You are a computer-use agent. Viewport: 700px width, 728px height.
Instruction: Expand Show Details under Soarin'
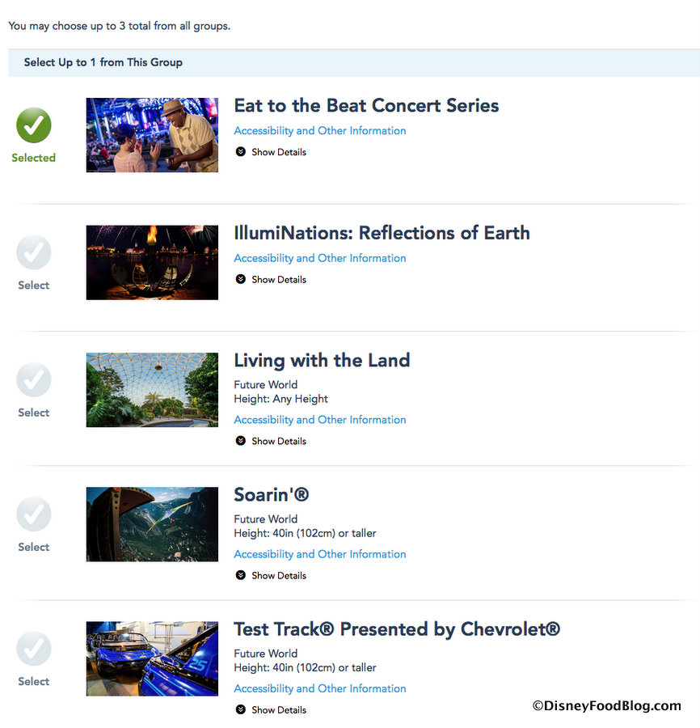point(271,576)
